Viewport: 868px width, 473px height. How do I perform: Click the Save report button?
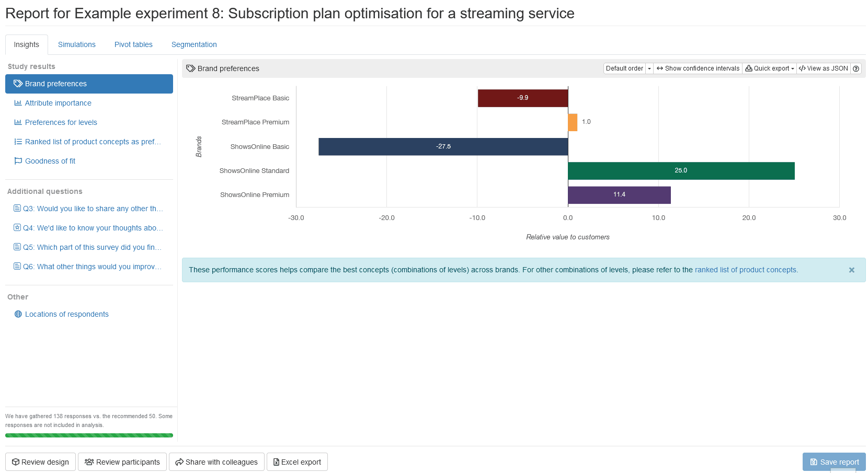[x=834, y=462]
